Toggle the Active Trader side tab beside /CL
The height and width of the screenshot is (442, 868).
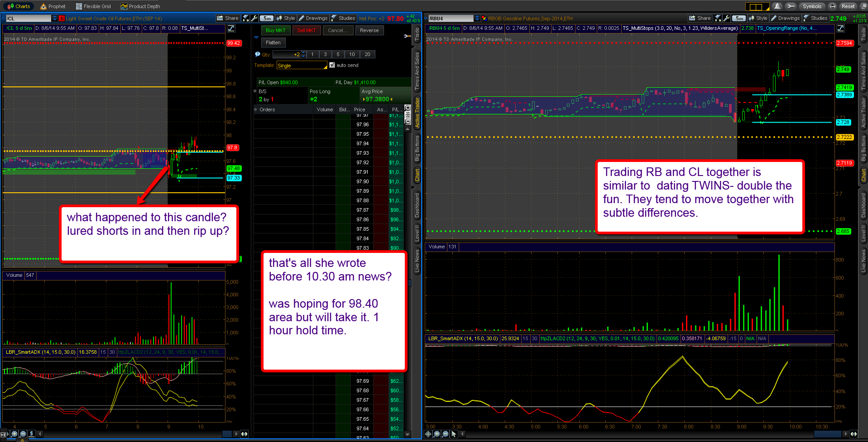[417, 112]
